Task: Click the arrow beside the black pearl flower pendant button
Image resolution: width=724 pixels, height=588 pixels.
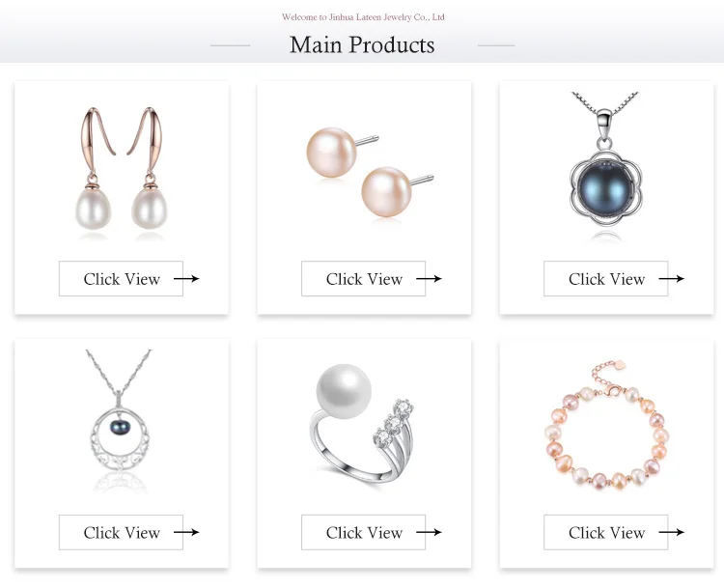Action: click(x=671, y=278)
